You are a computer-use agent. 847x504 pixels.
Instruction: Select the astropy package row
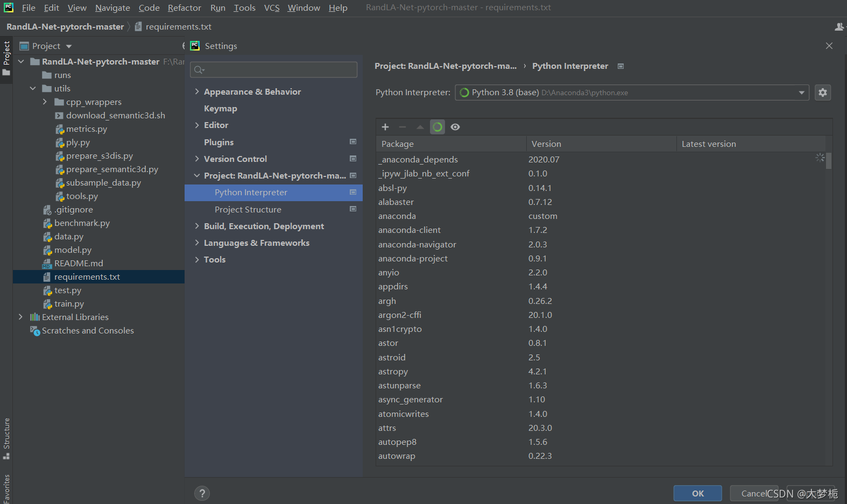click(x=601, y=371)
